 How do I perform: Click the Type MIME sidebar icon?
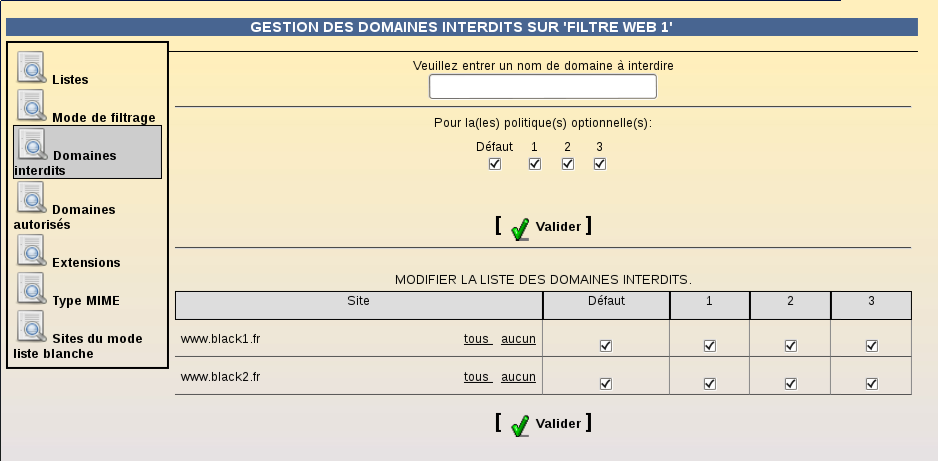pos(32,288)
